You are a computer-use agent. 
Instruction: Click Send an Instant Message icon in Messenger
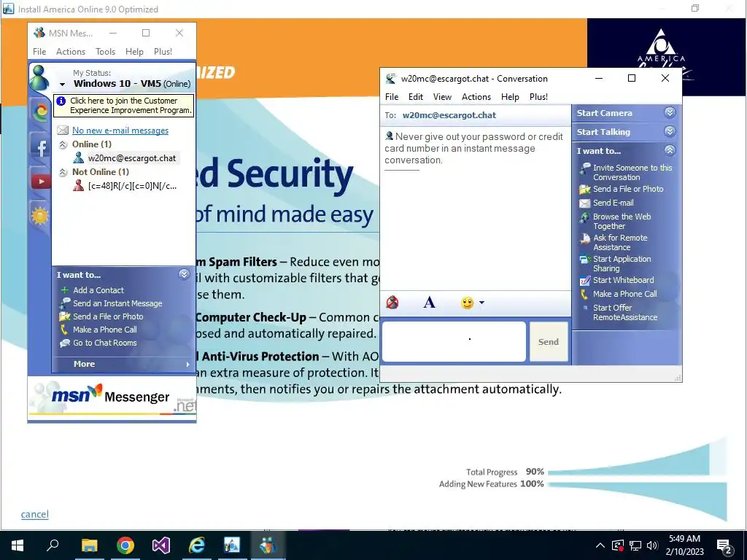point(65,303)
